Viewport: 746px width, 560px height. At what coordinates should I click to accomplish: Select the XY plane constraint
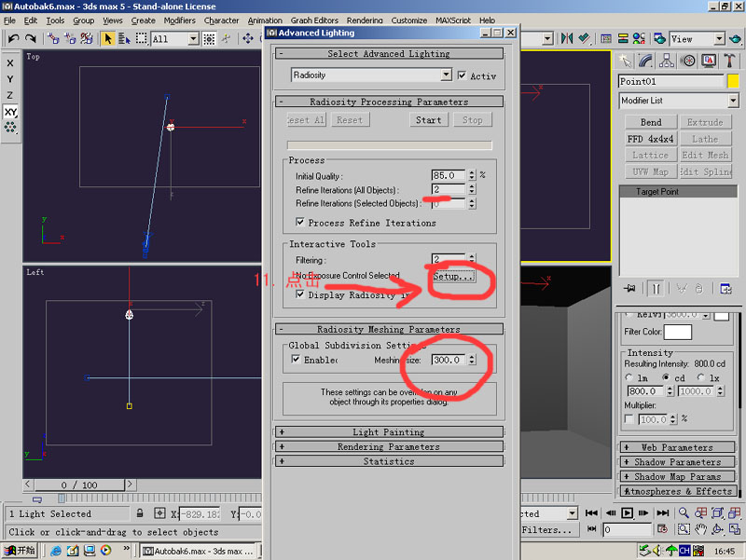coord(10,112)
